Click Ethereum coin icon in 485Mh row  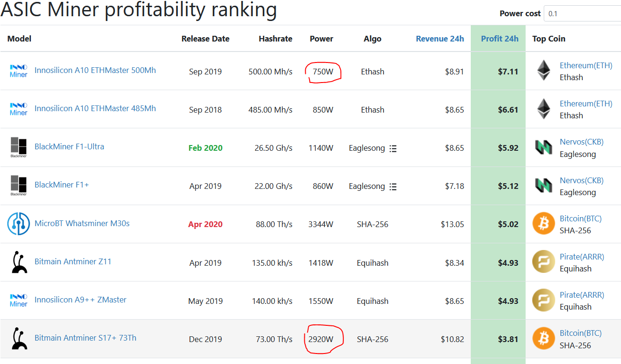tap(543, 109)
